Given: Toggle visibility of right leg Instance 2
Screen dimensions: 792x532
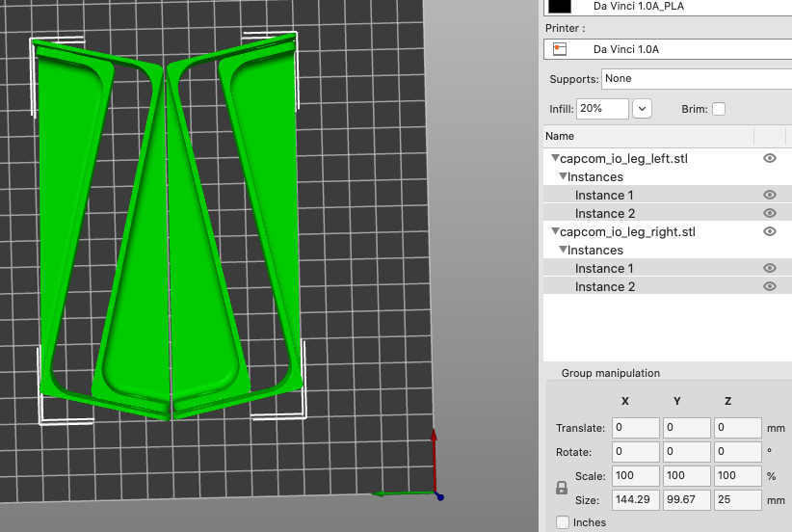Looking at the screenshot, I should pos(769,286).
